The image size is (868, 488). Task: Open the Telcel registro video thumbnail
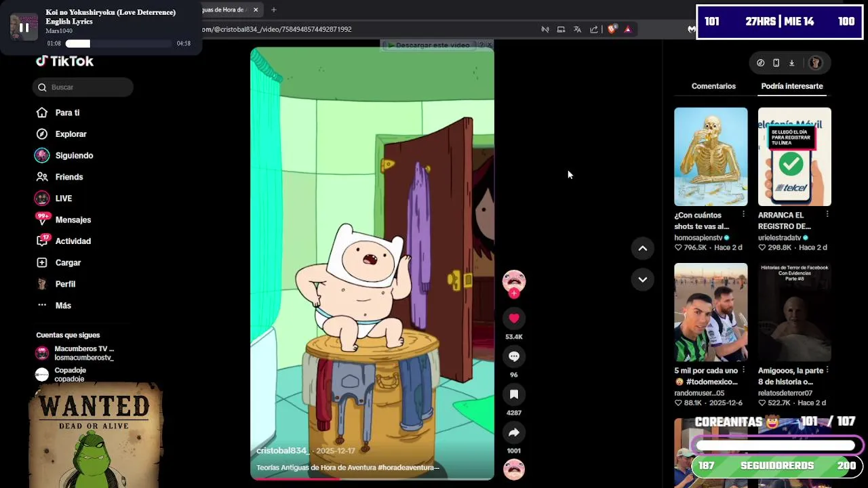[795, 157]
